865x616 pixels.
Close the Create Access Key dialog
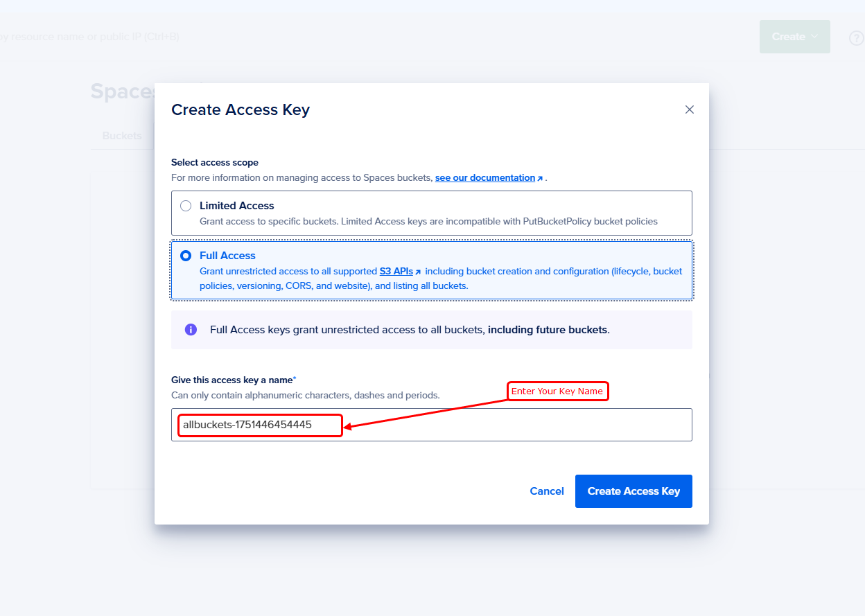point(689,109)
